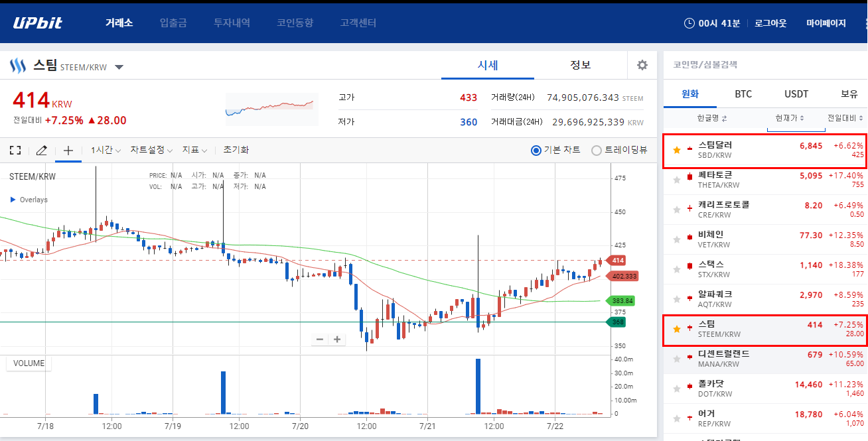Zoom out chart with minus button
The height and width of the screenshot is (441, 868).
(320, 340)
